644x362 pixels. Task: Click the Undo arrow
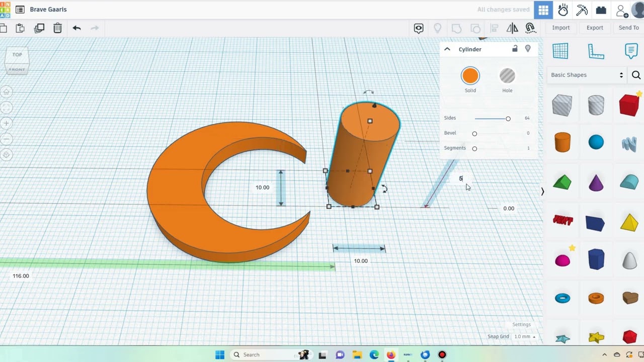[76, 28]
